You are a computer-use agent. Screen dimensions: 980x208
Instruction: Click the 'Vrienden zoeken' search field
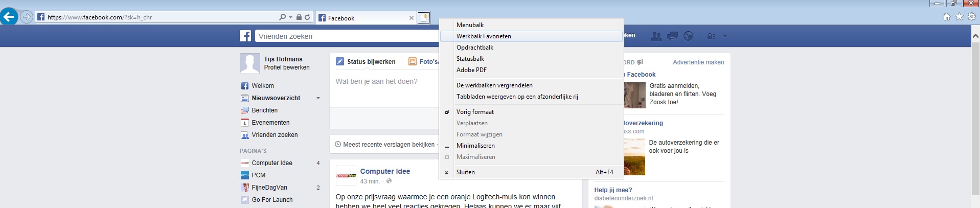(347, 36)
